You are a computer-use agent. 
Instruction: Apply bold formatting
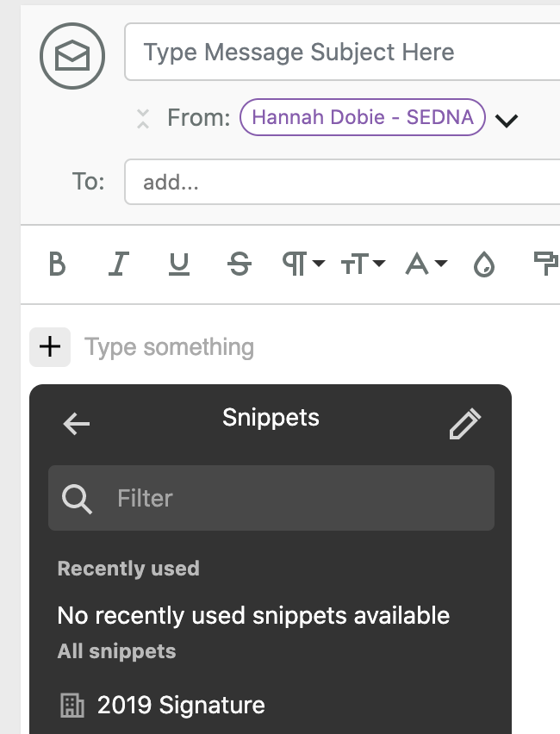[57, 264]
